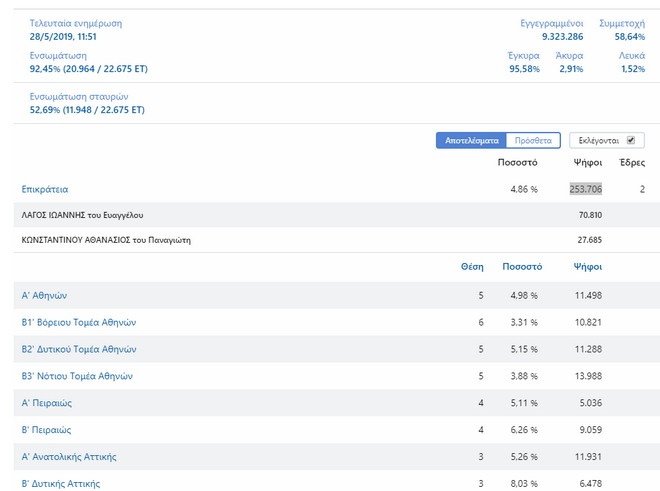Viewport: 660px width, 491px height.
Task: Switch to the Πρόσθετα tab
Action: click(533, 141)
